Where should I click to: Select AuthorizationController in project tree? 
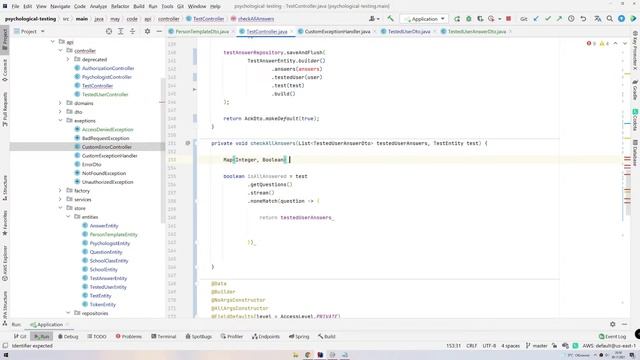[108, 68]
